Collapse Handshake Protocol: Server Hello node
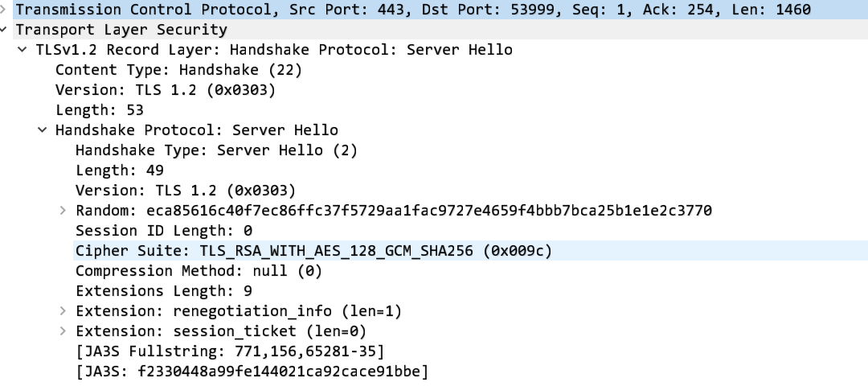 [x=43, y=130]
